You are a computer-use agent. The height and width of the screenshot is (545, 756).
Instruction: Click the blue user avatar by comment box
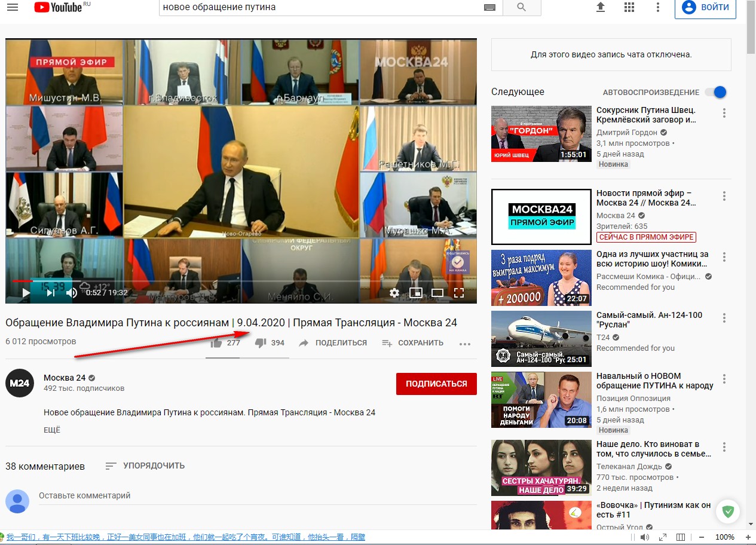click(17, 501)
